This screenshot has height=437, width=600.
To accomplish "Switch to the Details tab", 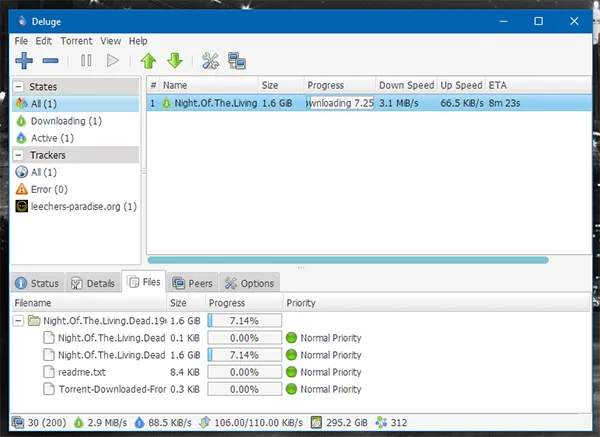I will (93, 284).
